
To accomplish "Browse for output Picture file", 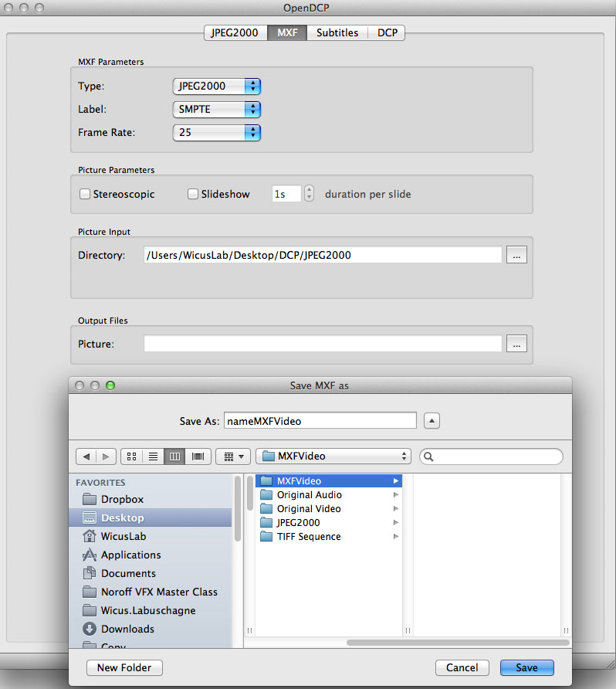I will pos(516,344).
